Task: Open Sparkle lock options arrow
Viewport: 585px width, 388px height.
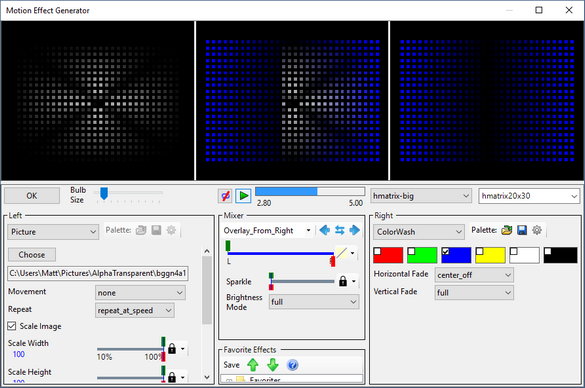Action: click(354, 281)
